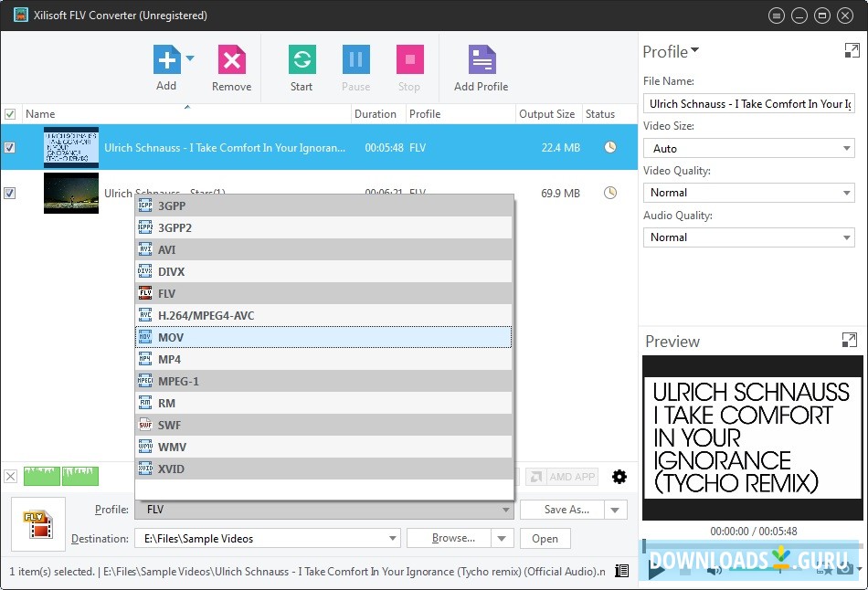Screen dimensions: 868x590
Task: Enable AMD APP acceleration
Action: [x=561, y=476]
